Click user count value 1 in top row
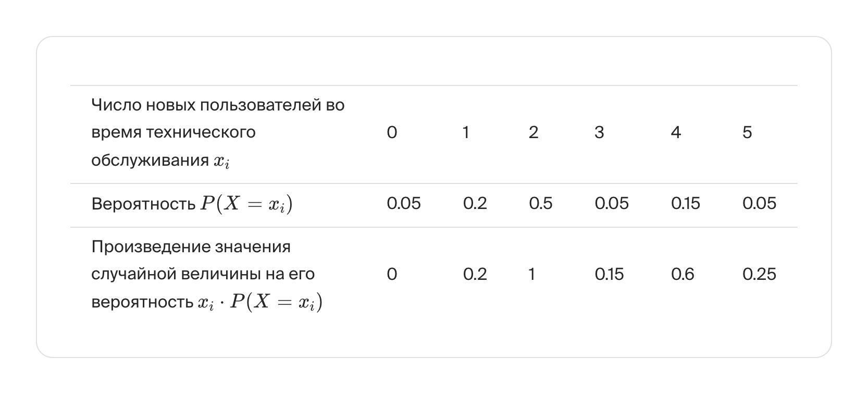 (x=466, y=132)
